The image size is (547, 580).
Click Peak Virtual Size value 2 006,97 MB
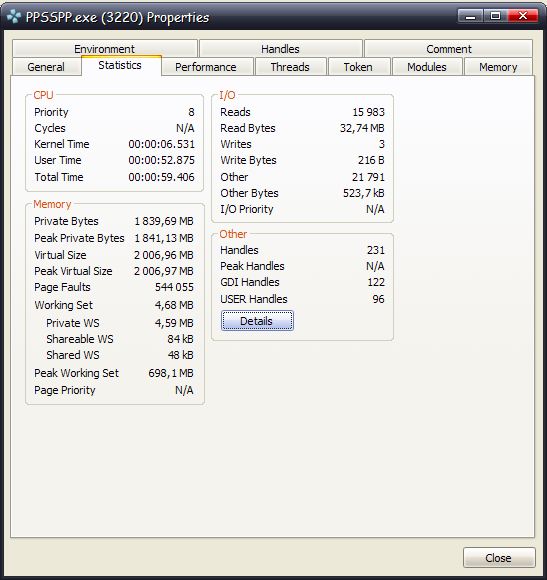pyautogui.click(x=164, y=271)
